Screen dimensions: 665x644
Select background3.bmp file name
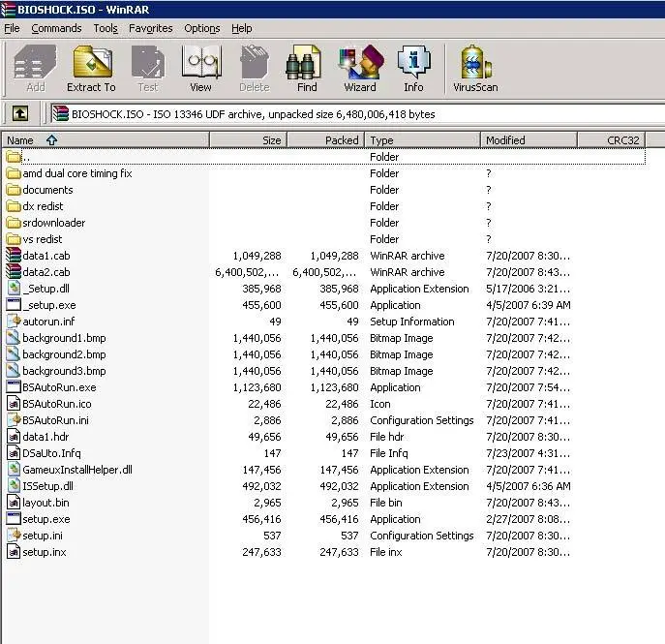point(64,371)
